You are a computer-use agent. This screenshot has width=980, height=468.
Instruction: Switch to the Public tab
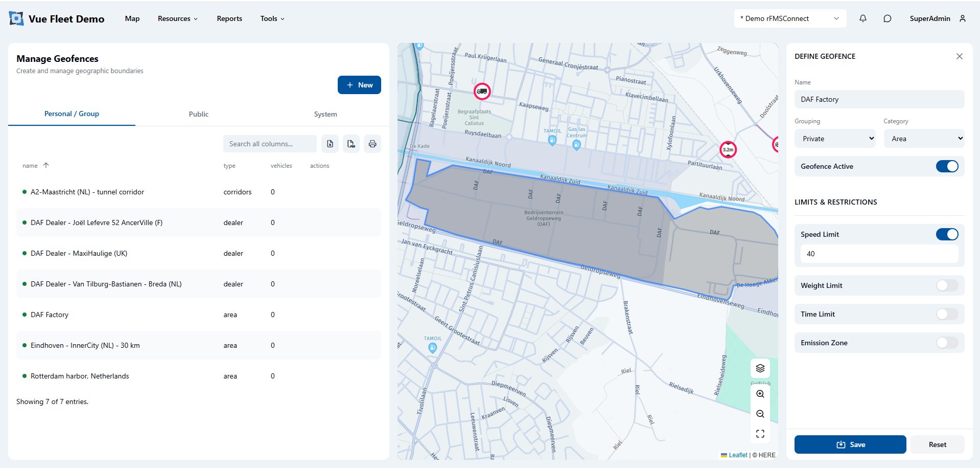pyautogui.click(x=199, y=114)
